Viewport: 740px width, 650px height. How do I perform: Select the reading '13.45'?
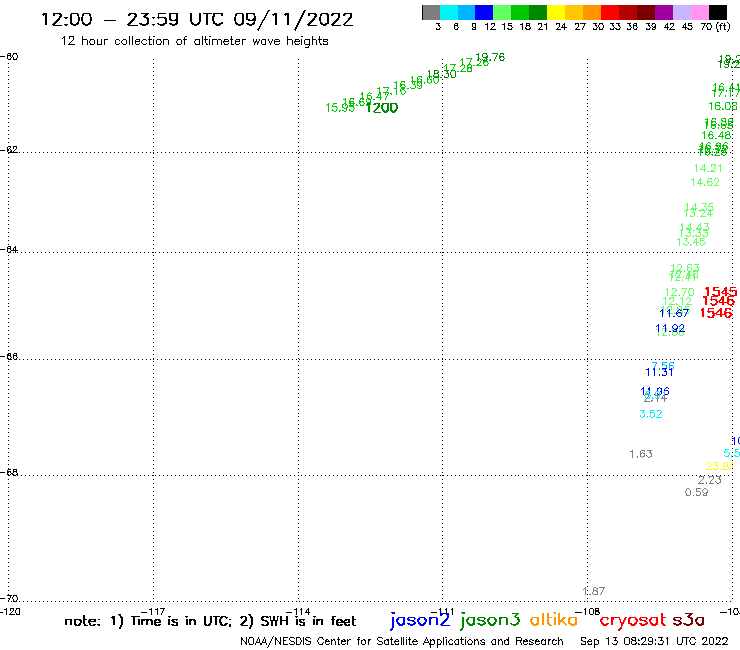691,242
